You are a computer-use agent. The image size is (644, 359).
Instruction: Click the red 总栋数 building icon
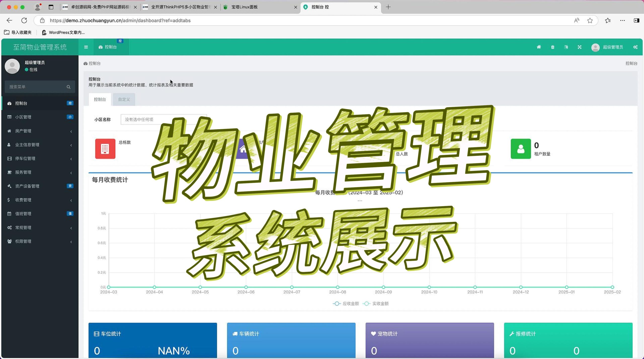point(105,149)
